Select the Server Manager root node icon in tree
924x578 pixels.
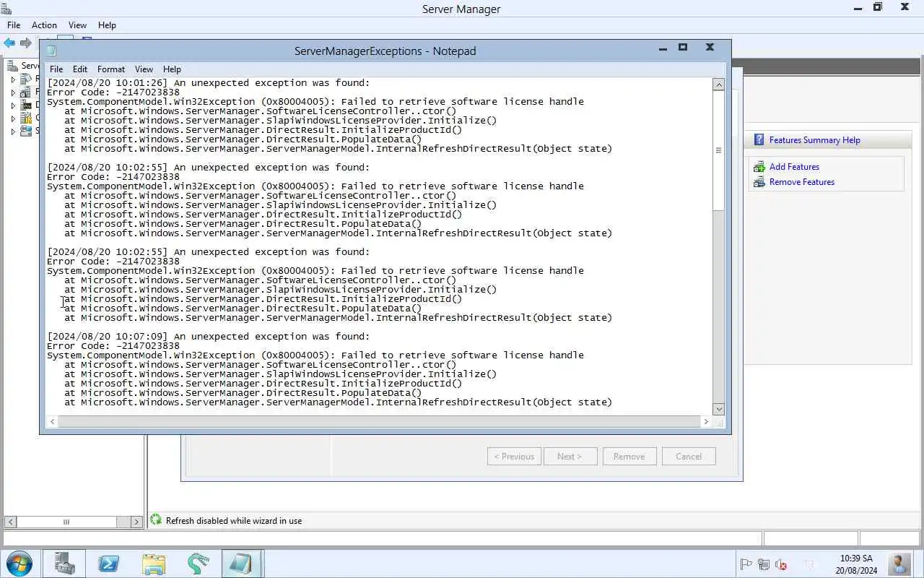[12, 66]
